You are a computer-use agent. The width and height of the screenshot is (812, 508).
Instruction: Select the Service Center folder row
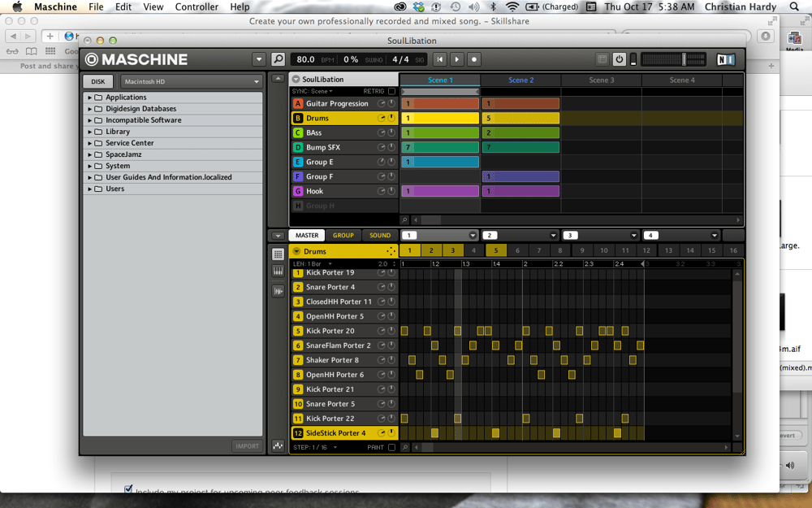[x=173, y=143]
